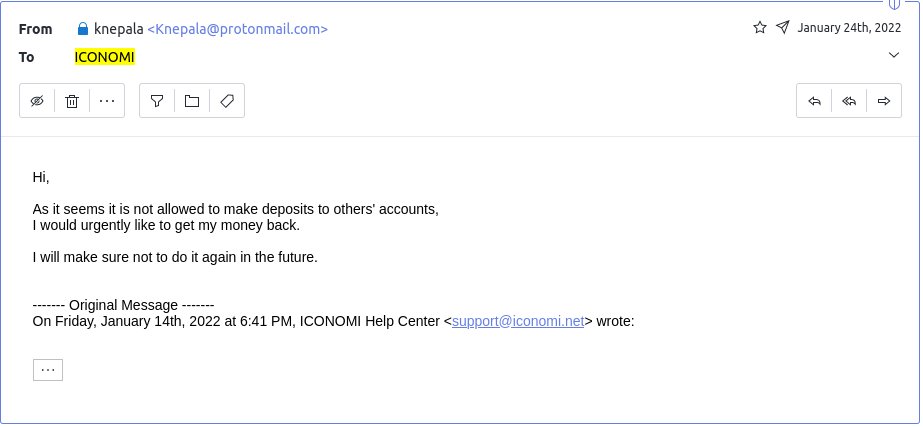This screenshot has height=427, width=923.
Task: Forward this message
Action: point(884,101)
